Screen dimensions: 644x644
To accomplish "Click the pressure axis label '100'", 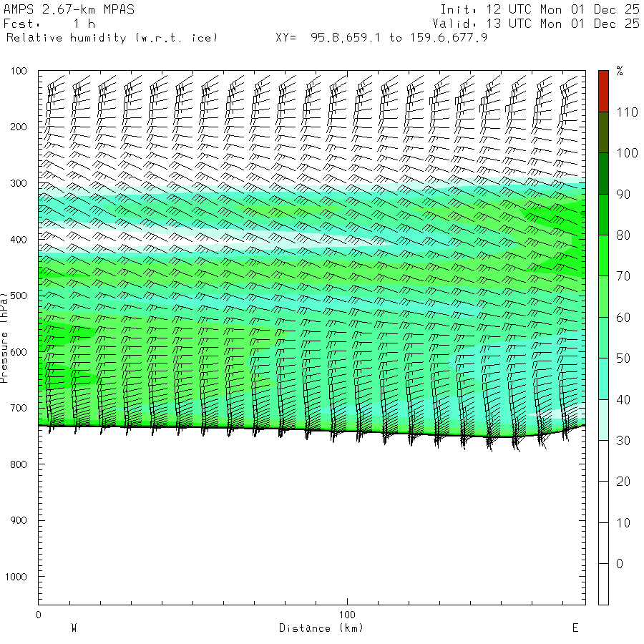I will click(x=19, y=71).
